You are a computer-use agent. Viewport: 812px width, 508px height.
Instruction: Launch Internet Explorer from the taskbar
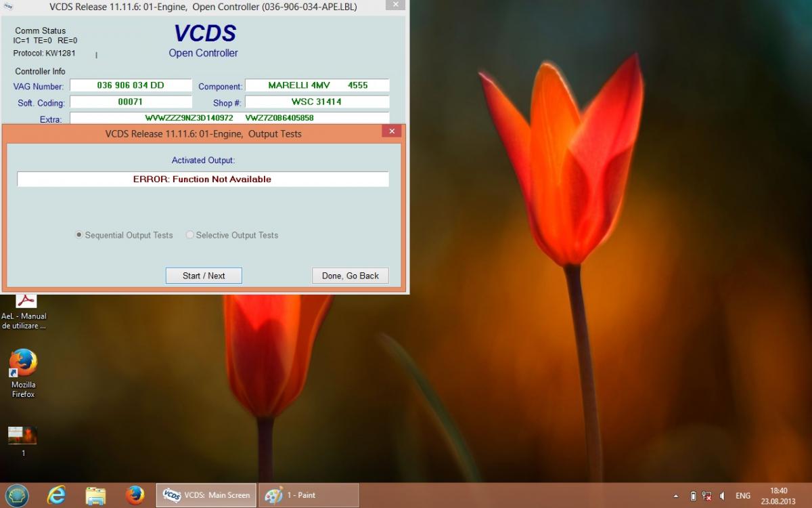pos(56,495)
